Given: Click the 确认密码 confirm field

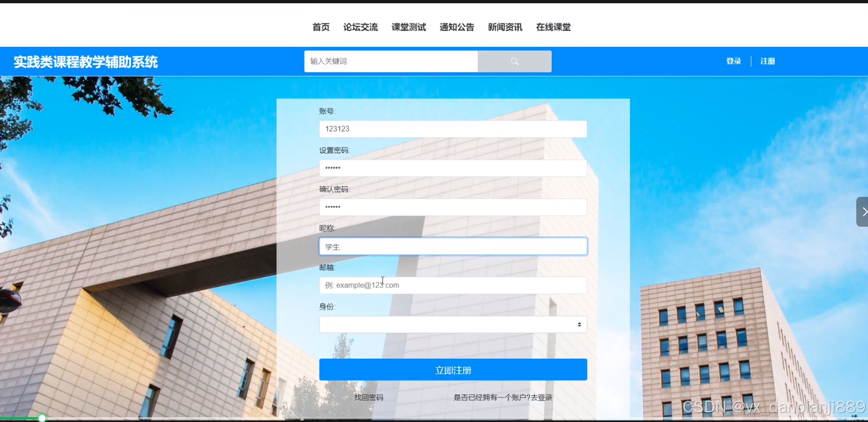Looking at the screenshot, I should pos(453,207).
